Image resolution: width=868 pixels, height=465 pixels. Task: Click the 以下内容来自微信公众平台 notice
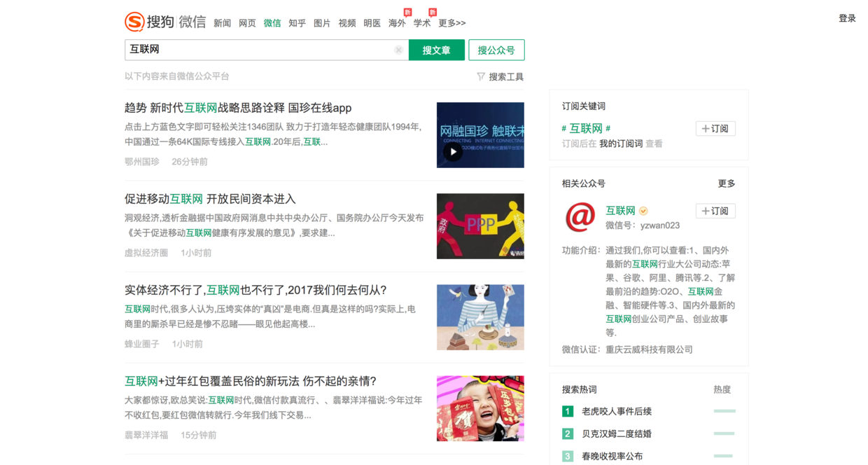click(177, 76)
